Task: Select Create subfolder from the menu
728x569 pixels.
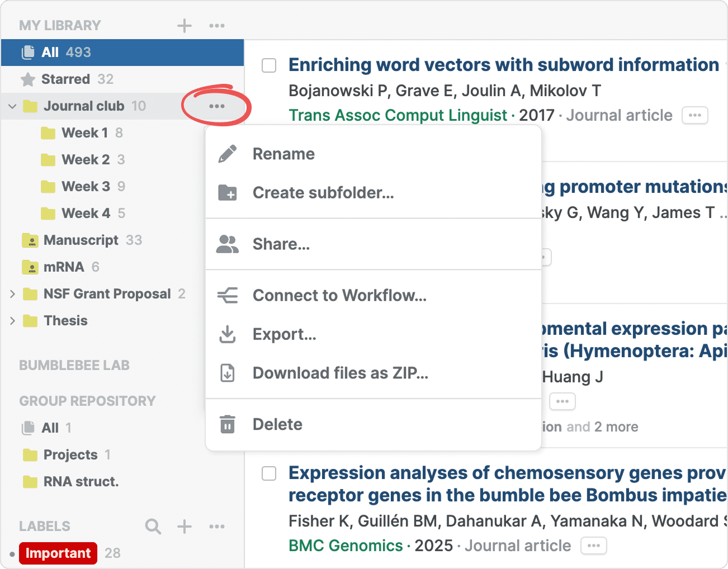Action: pos(323,193)
